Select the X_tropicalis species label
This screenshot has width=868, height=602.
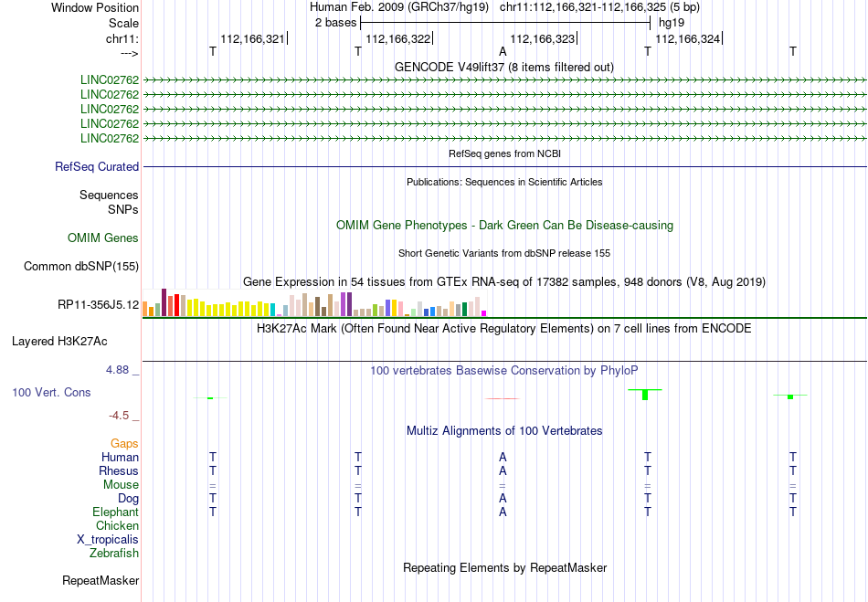coord(108,540)
